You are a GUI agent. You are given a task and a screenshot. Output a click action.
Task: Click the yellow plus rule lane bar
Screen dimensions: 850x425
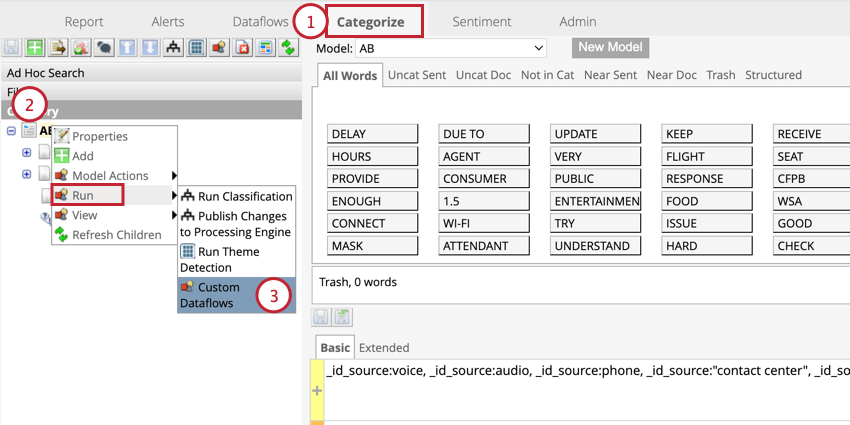(318, 391)
